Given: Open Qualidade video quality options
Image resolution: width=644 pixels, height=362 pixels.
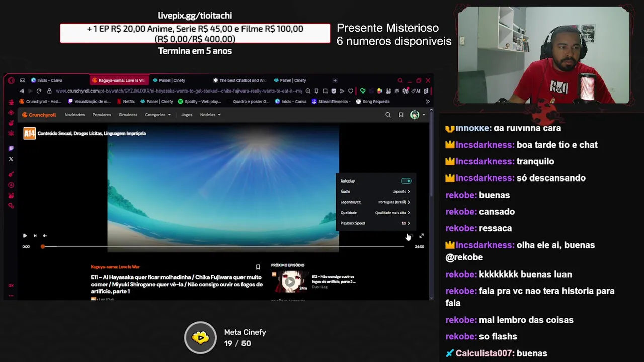Looking at the screenshot, I should [x=375, y=213].
